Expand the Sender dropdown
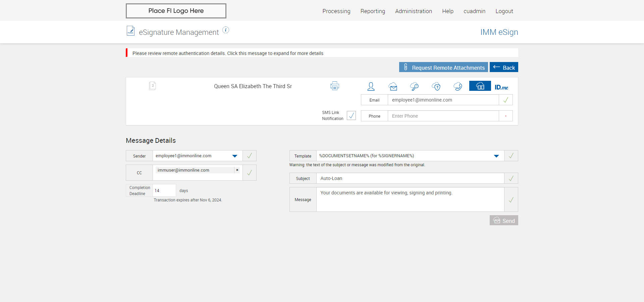Screen dimensions: 644x302 235,156
